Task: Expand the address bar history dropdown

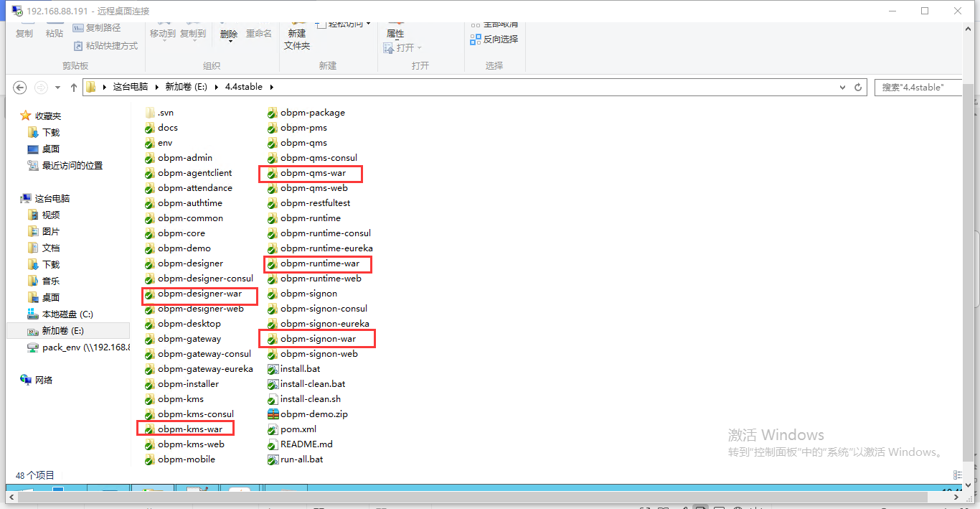Action: [x=842, y=87]
